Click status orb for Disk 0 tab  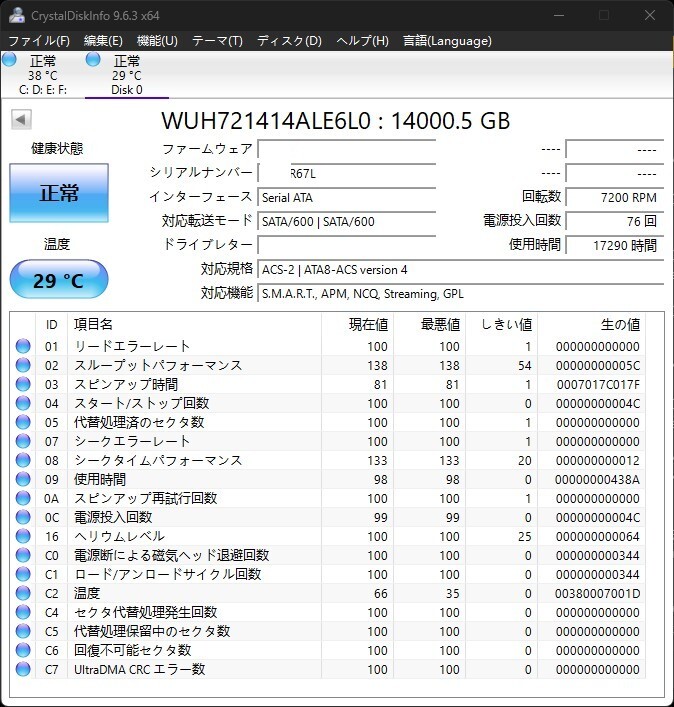[x=93, y=59]
